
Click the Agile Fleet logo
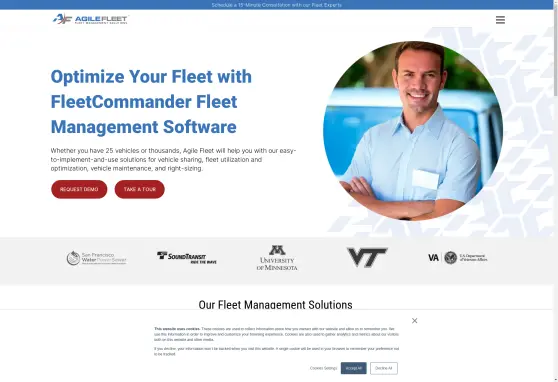[90, 19]
